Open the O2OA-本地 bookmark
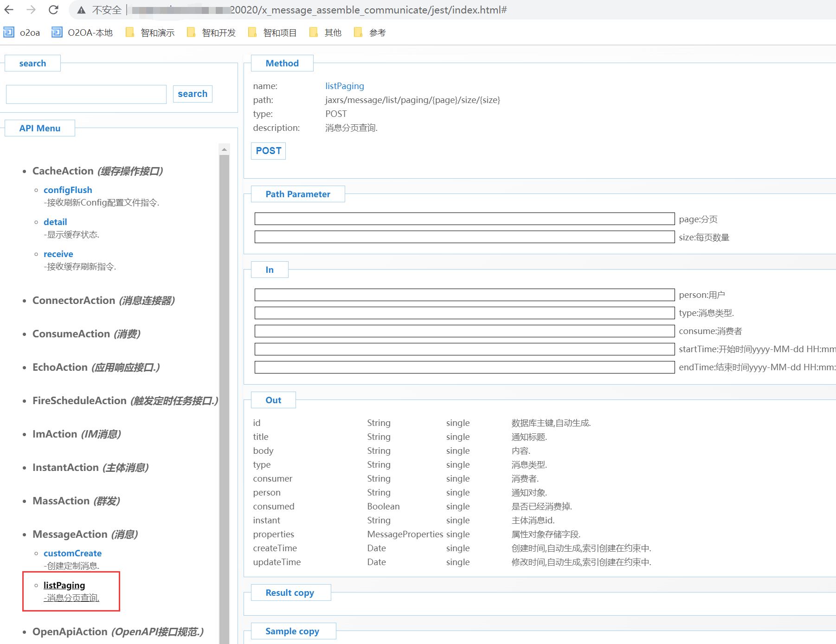Screen dimensions: 836x644 82,32
